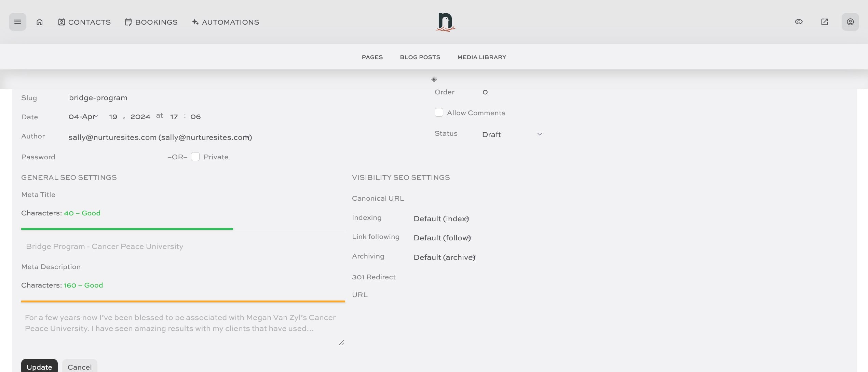Open the hamburger navigation menu
The height and width of the screenshot is (372, 868).
pyautogui.click(x=17, y=22)
